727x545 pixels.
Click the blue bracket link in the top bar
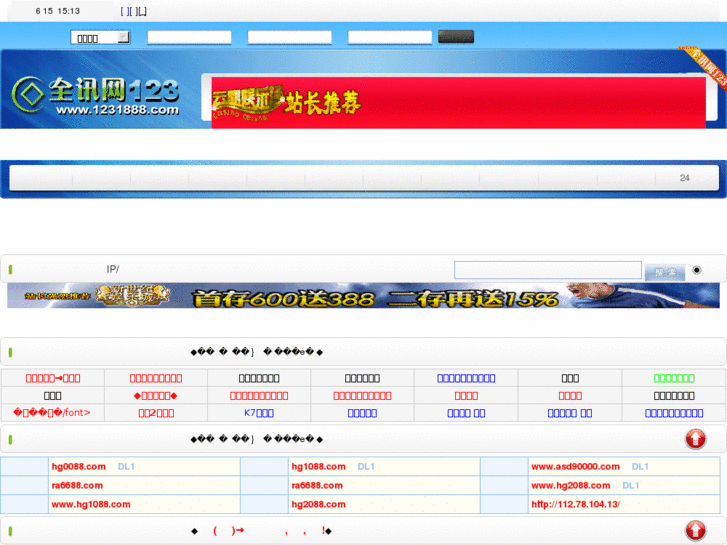(x=125, y=11)
